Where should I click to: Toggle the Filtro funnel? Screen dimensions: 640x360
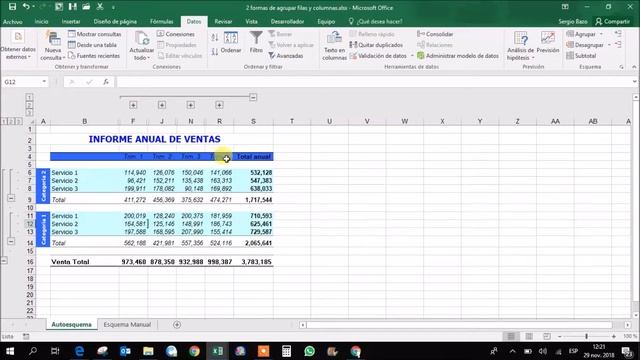pyautogui.click(x=256, y=42)
